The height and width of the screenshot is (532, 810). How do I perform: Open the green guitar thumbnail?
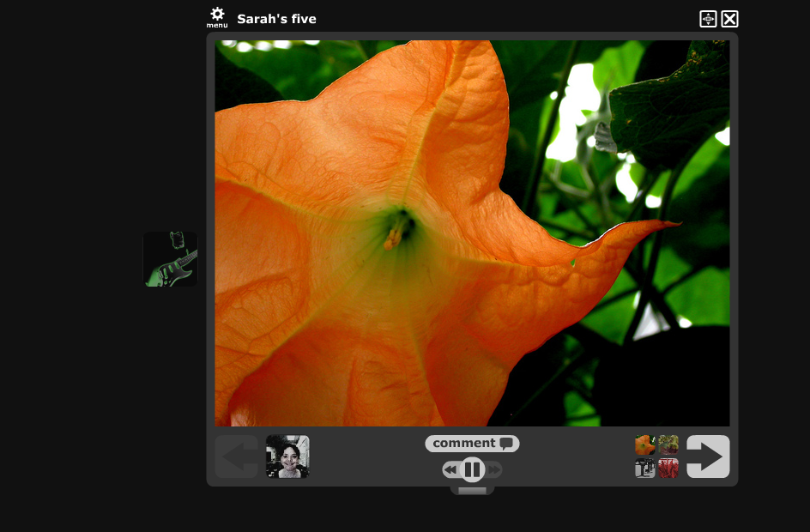pyautogui.click(x=170, y=259)
